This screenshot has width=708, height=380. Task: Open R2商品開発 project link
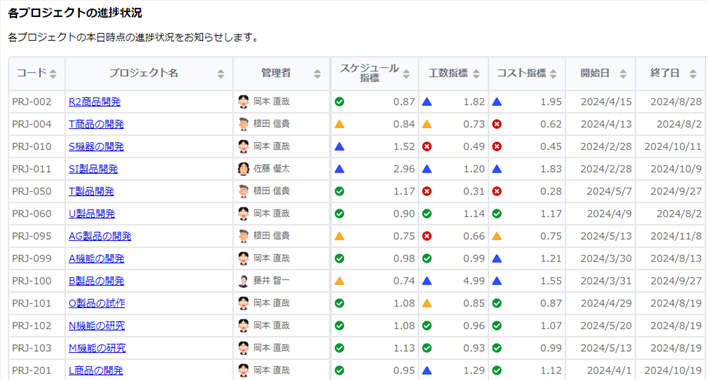pyautogui.click(x=94, y=102)
